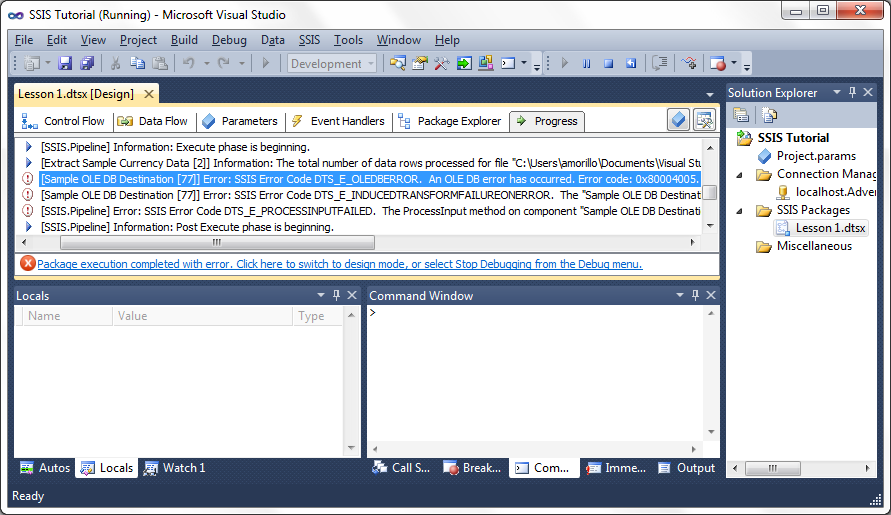The width and height of the screenshot is (891, 515).
Task: Click the QuickWatch glasses icon
Action: tap(689, 63)
